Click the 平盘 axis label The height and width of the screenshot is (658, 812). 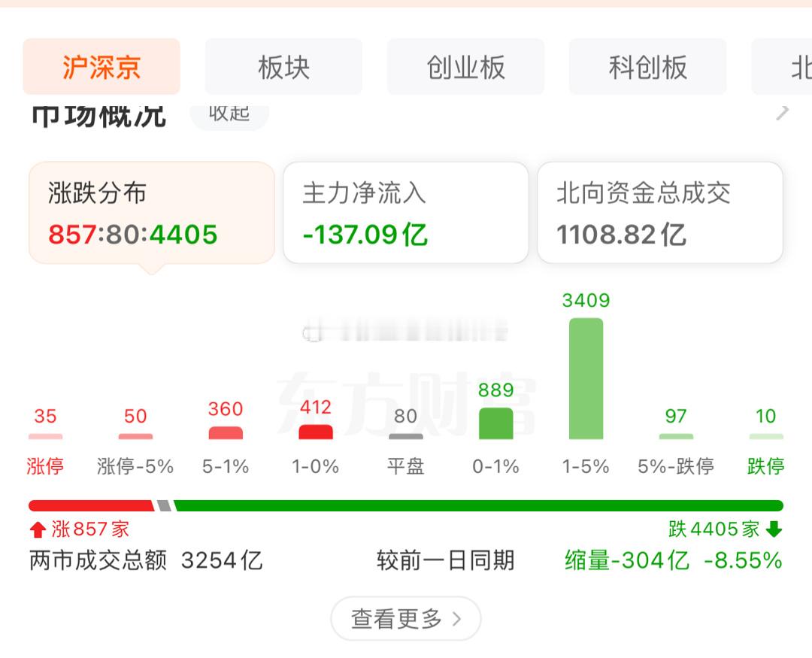(x=406, y=466)
